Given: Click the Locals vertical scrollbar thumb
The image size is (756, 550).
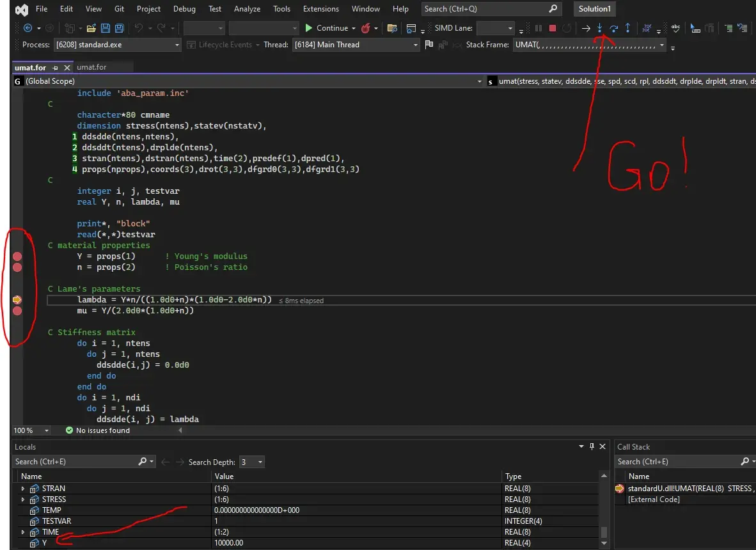Looking at the screenshot, I should (604, 532).
